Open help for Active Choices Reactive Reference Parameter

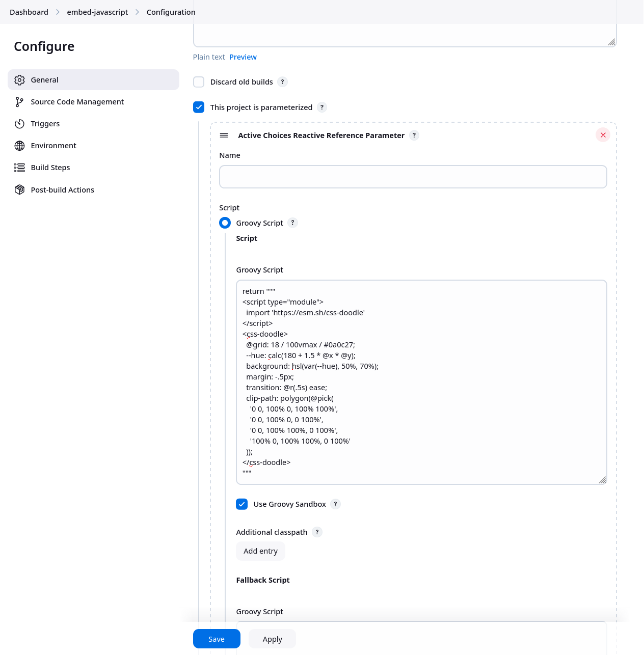pyautogui.click(x=414, y=135)
